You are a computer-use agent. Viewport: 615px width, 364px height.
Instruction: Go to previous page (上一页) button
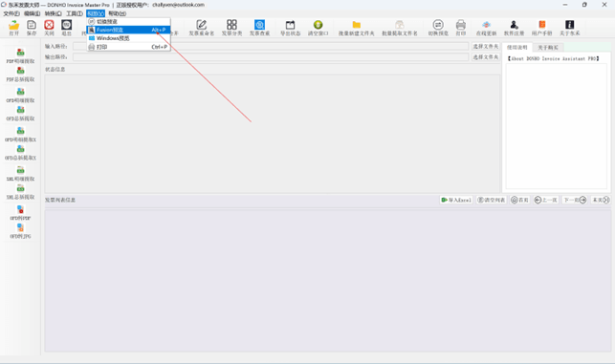point(545,201)
